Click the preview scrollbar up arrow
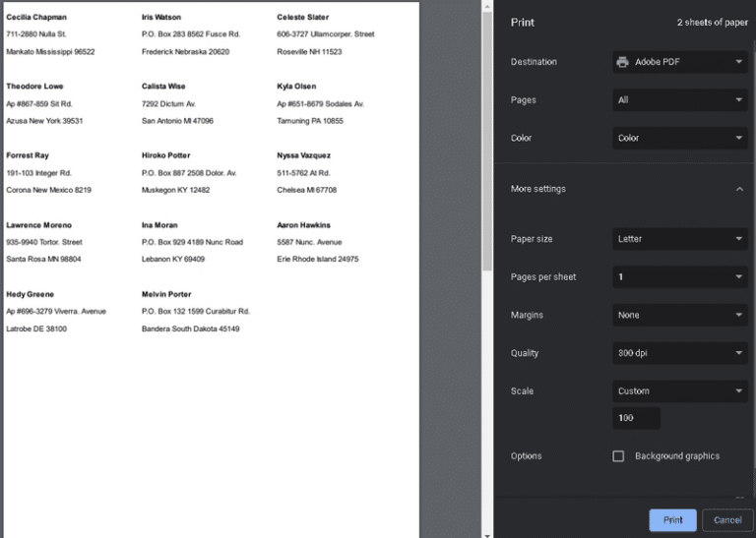The width and height of the screenshot is (756, 538). 487,6
